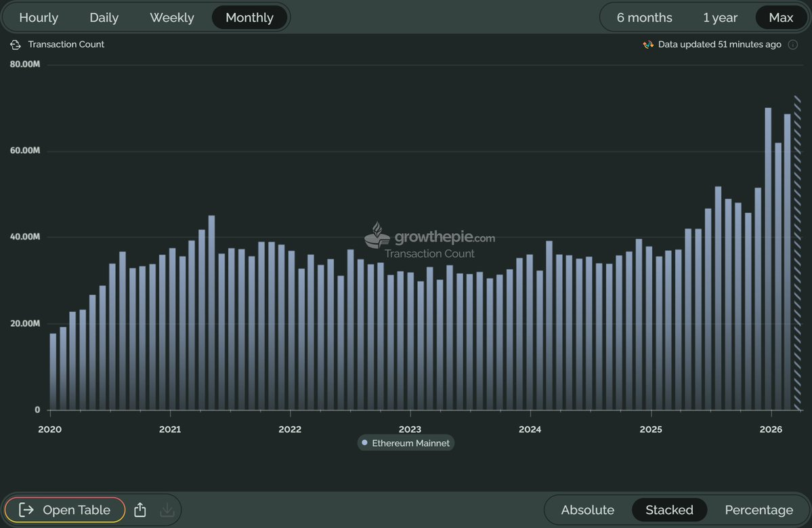Switch chart to Percentage mode

coord(758,510)
